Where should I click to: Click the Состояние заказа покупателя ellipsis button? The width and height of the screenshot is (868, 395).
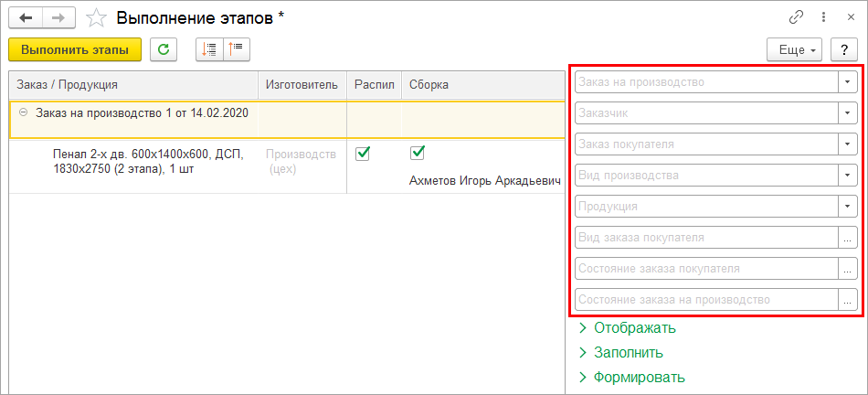pos(847,269)
